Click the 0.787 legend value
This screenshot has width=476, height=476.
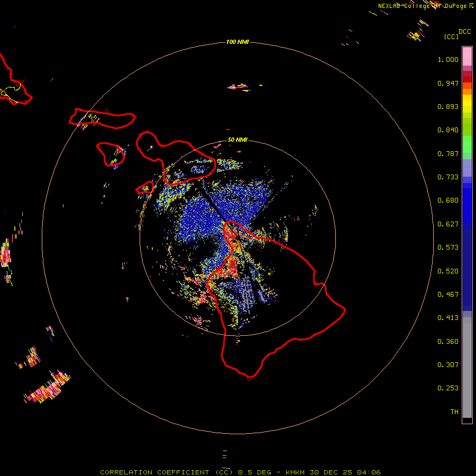(448, 153)
